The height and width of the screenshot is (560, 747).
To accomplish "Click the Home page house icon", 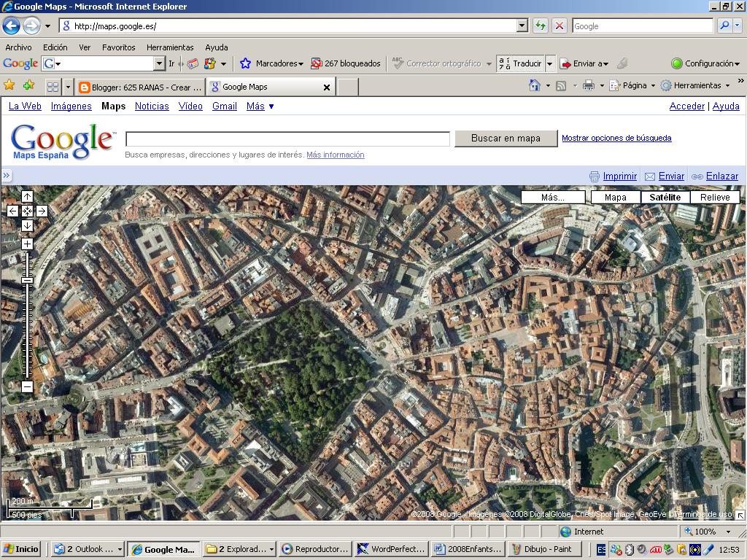I will pos(535,86).
